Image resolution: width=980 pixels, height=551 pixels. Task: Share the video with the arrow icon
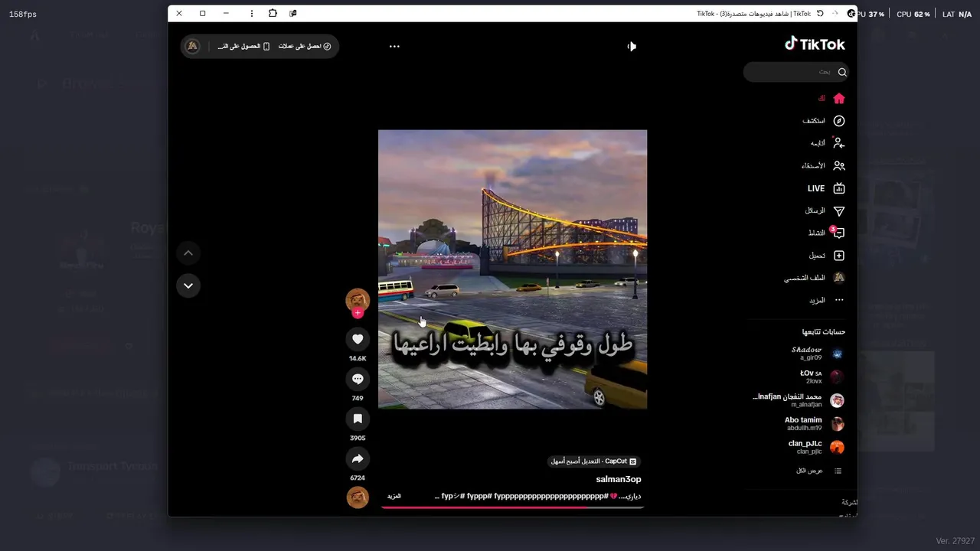[x=358, y=458]
